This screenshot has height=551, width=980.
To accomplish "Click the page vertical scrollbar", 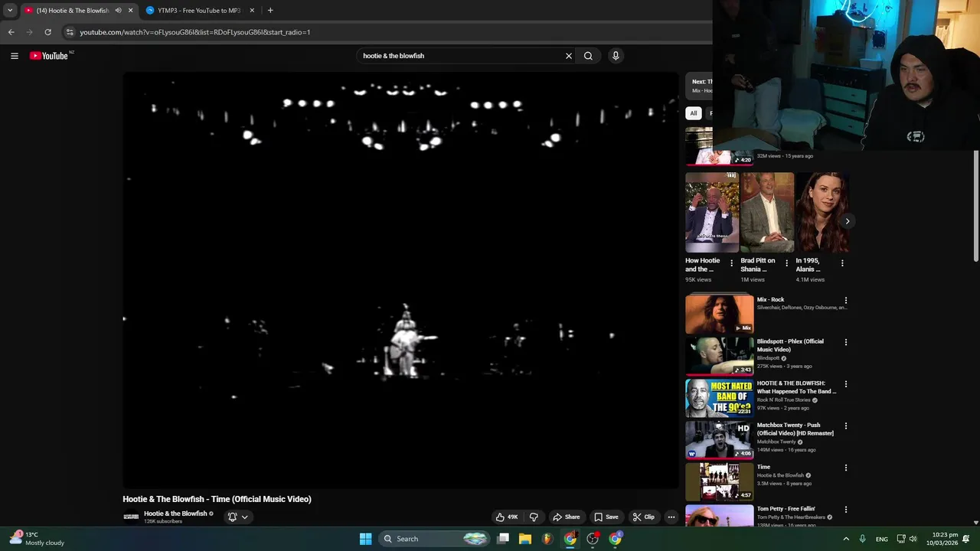I will [x=975, y=207].
